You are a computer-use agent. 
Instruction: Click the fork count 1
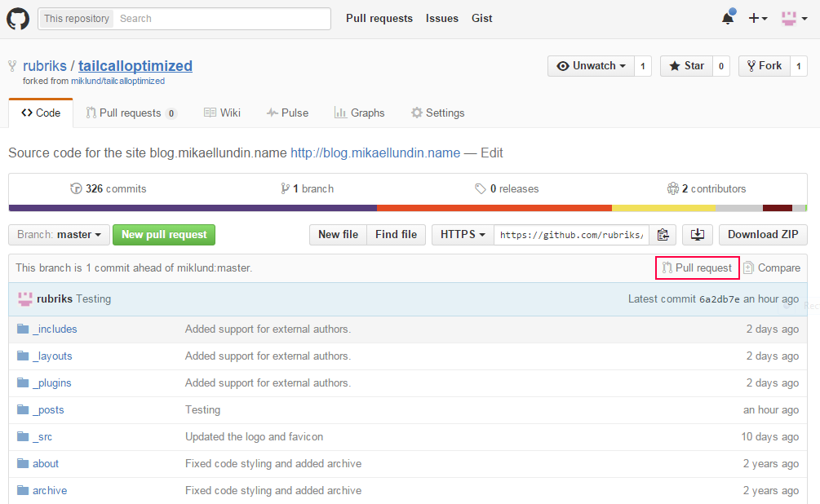point(799,66)
